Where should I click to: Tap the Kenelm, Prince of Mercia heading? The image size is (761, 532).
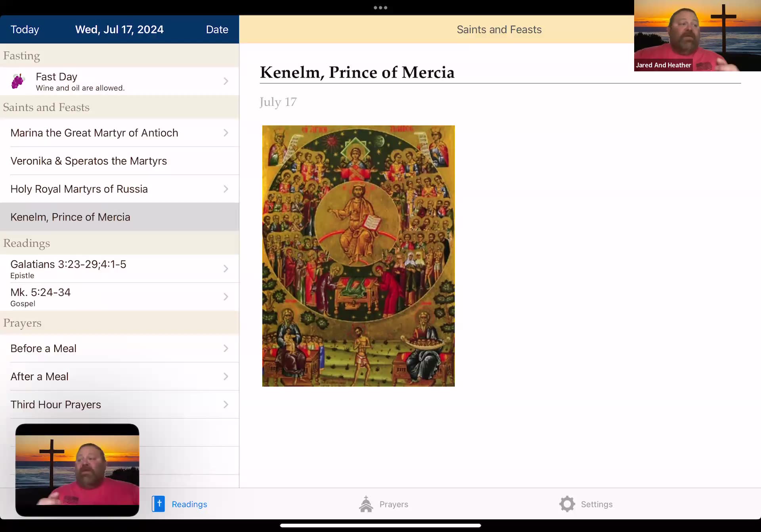pyautogui.click(x=357, y=72)
